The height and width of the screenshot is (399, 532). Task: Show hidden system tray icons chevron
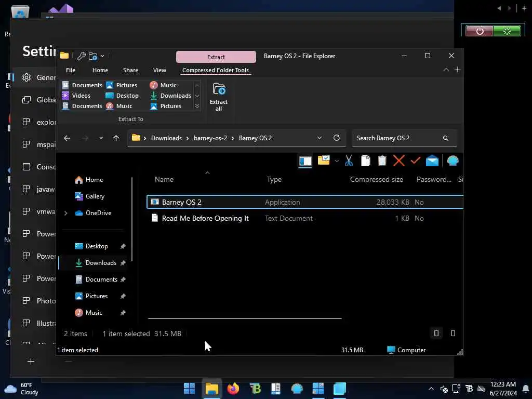(431, 389)
